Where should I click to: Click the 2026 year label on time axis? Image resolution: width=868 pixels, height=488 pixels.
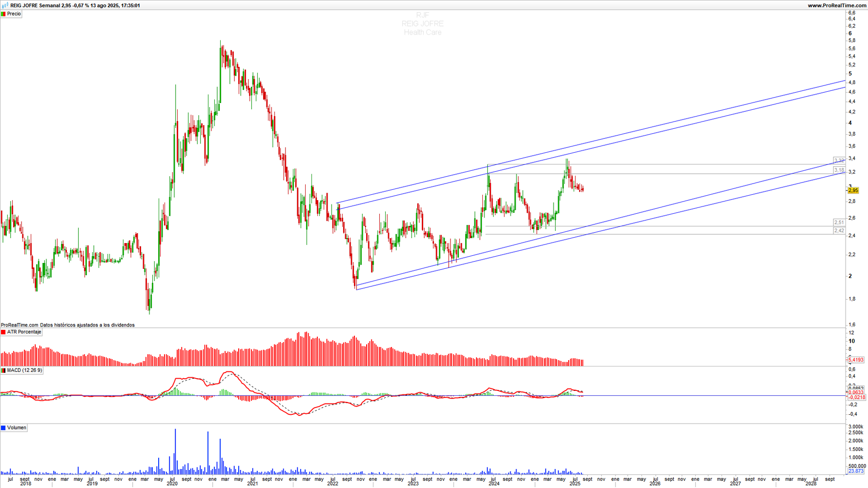pos(655,484)
